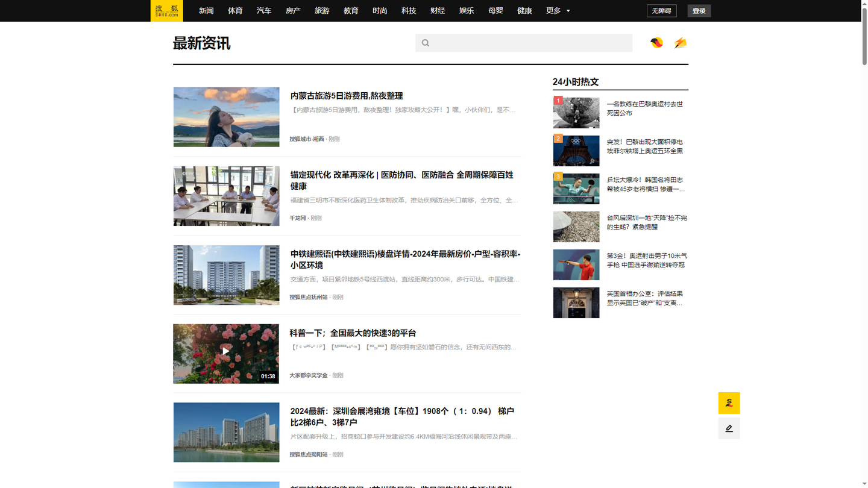
Task: Click the floating pencil feedback icon
Action: coord(729,428)
